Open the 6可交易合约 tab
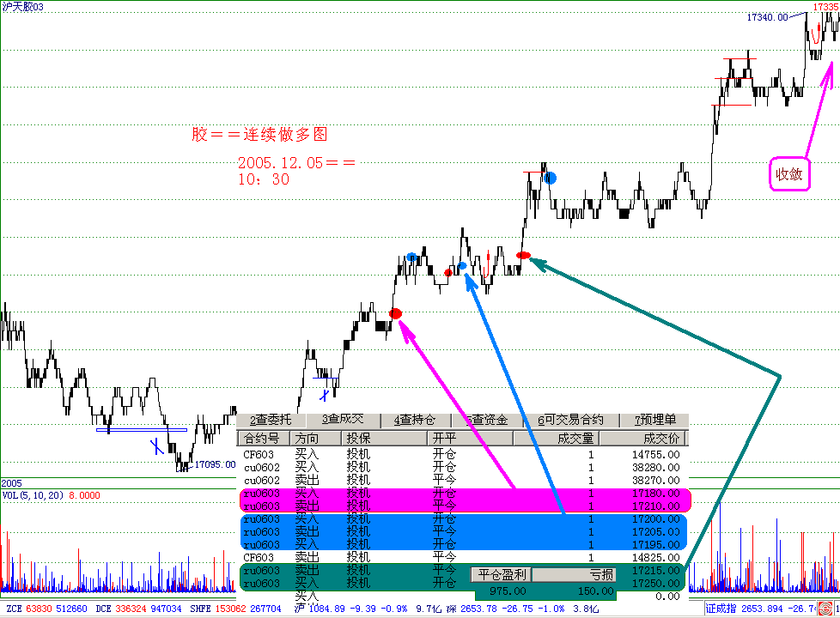The height and width of the screenshot is (618, 840). point(571,420)
